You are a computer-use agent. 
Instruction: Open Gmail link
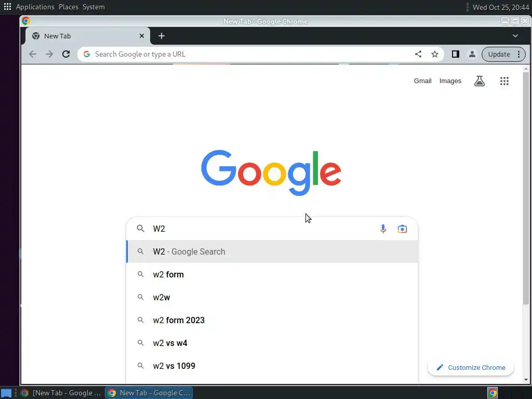click(x=422, y=81)
